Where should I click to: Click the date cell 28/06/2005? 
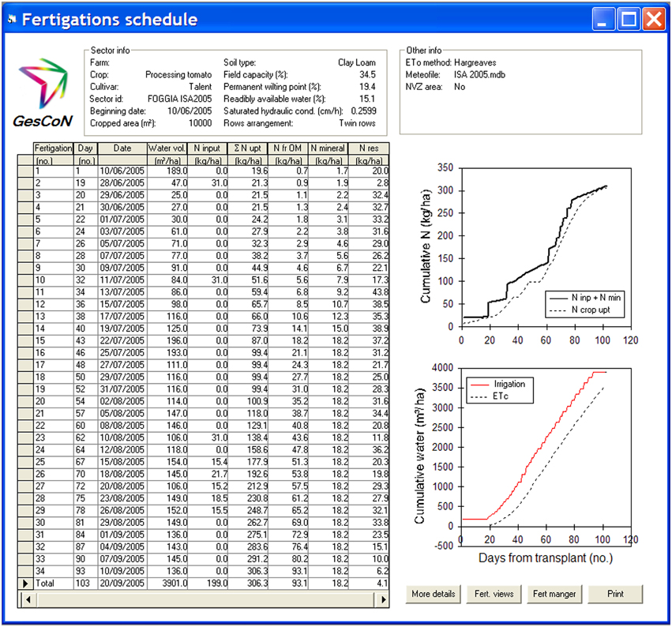(122, 183)
